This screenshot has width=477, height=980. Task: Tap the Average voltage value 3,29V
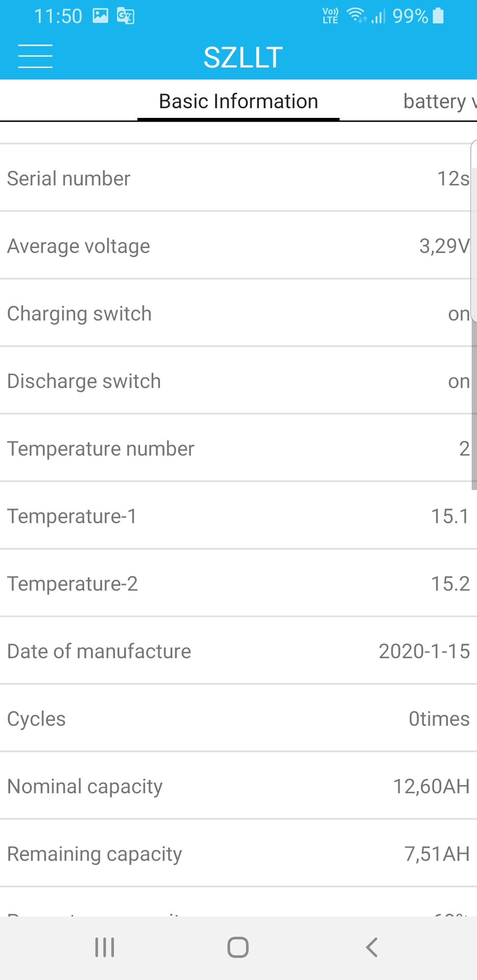(443, 246)
